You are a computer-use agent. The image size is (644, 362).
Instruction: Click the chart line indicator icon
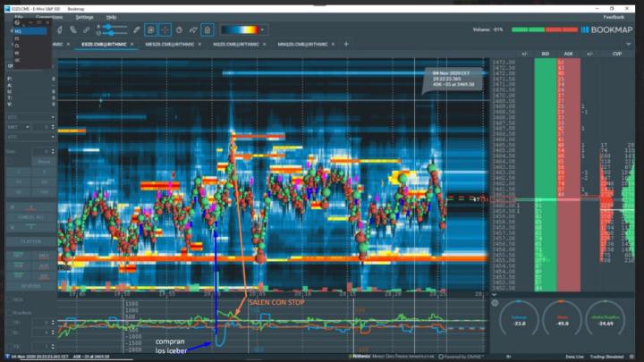pos(193,29)
